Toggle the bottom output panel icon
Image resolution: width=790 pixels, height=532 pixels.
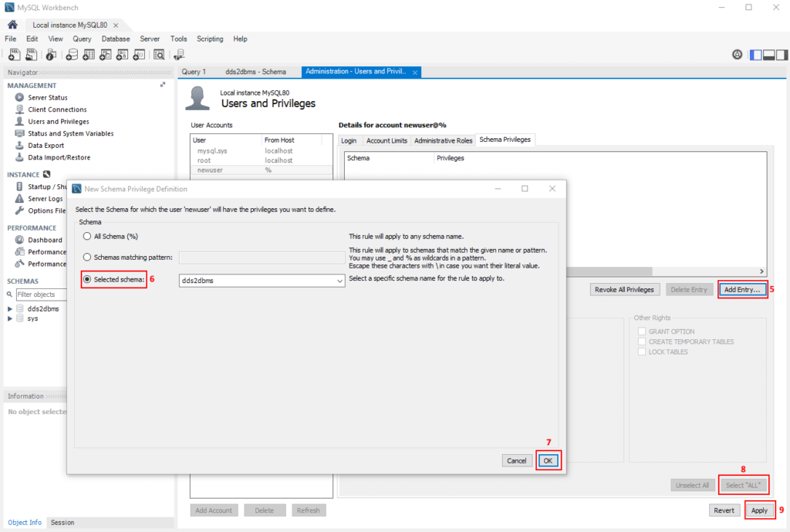(x=769, y=55)
